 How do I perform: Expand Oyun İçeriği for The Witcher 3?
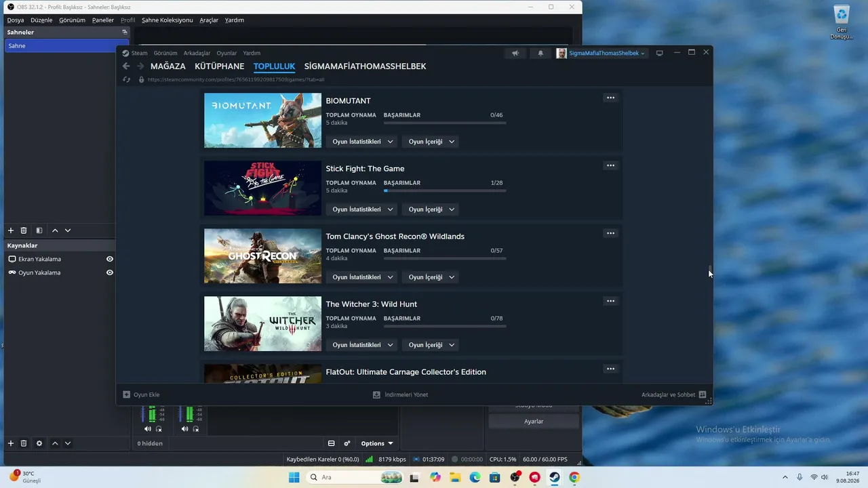point(431,345)
